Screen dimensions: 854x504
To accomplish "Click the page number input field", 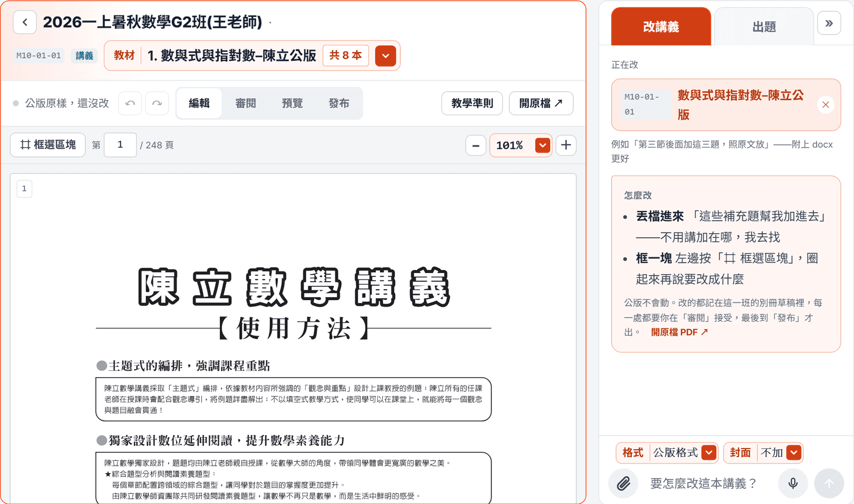I will coord(120,145).
